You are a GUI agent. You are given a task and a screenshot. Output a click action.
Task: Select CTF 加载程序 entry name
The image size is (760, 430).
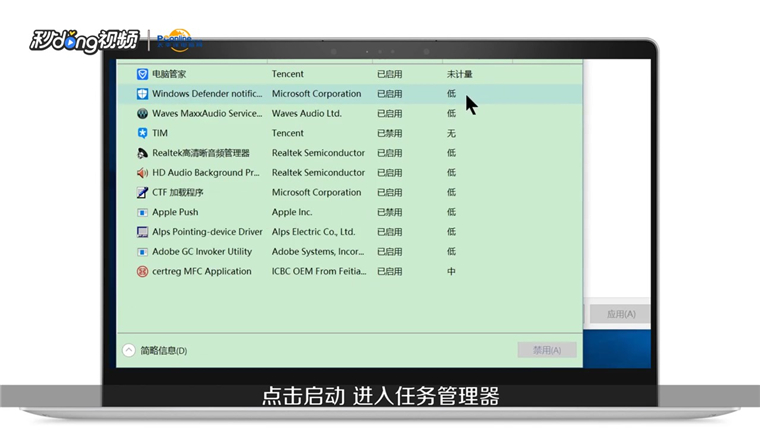(178, 192)
